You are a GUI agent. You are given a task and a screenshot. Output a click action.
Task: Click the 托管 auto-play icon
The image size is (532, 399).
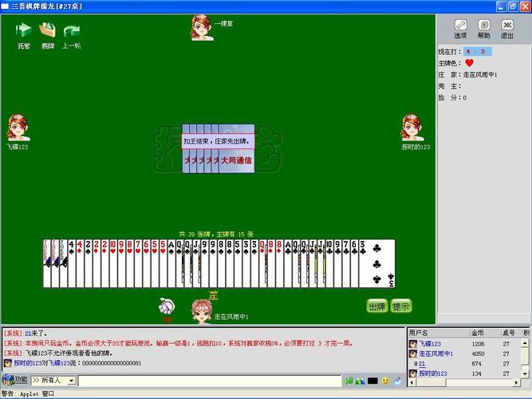(24, 31)
